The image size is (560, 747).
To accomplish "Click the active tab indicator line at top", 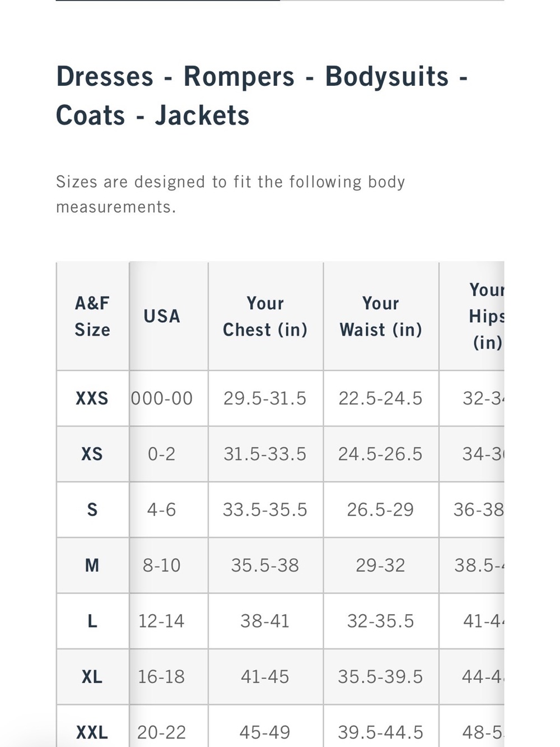I will (x=168, y=1).
